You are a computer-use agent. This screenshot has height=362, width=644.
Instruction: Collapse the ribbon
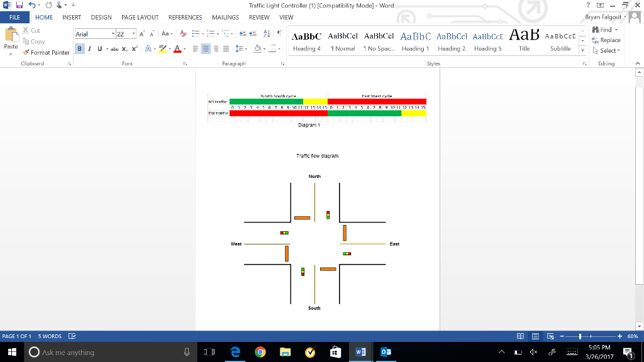[638, 63]
